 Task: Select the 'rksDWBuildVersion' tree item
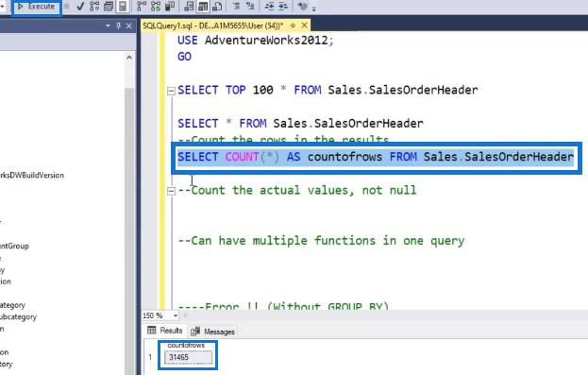[32, 176]
